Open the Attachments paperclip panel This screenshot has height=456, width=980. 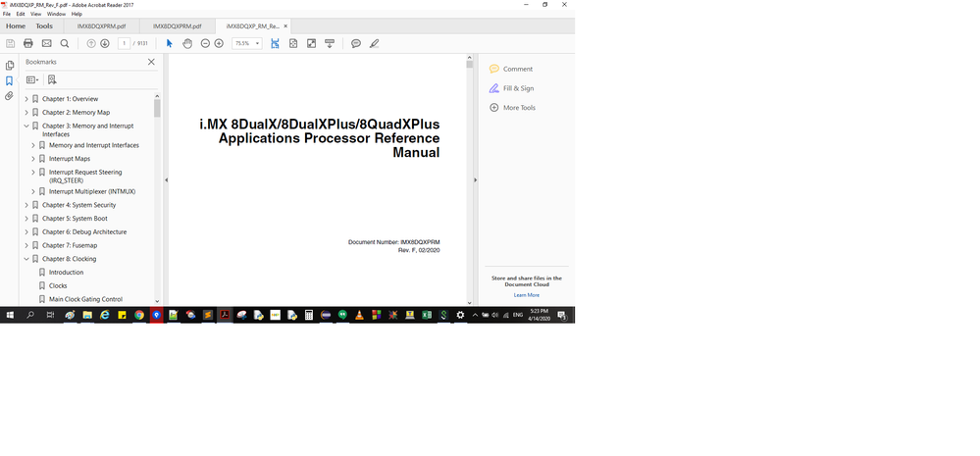point(9,95)
